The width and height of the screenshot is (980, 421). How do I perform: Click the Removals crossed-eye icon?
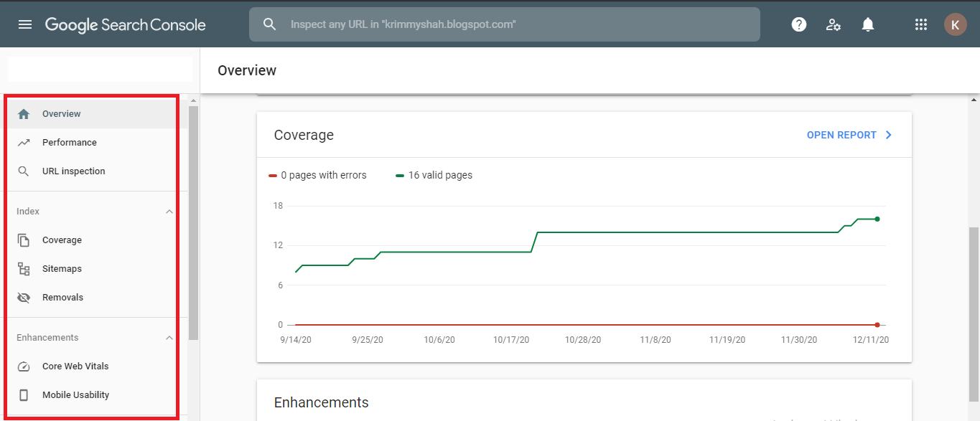point(24,298)
